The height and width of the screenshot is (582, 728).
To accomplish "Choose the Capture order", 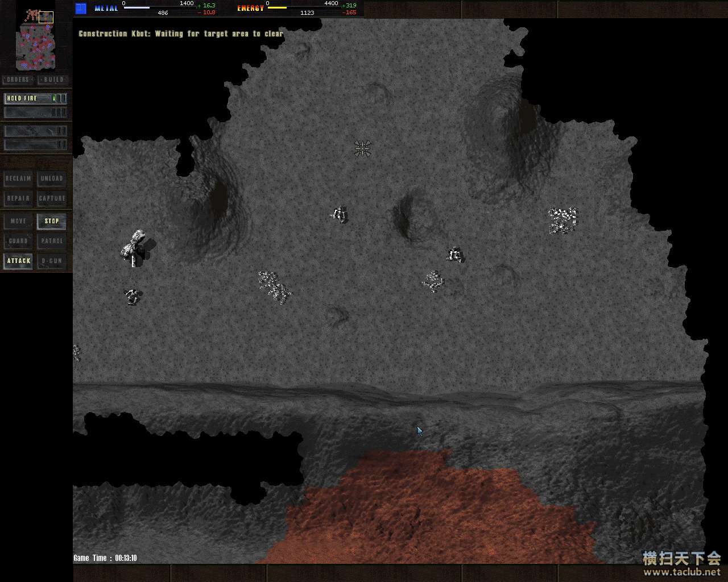I will 52,198.
